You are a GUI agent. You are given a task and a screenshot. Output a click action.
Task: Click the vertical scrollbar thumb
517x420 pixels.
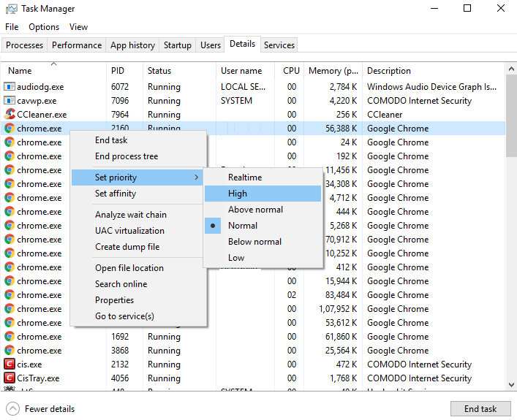pos(511,116)
